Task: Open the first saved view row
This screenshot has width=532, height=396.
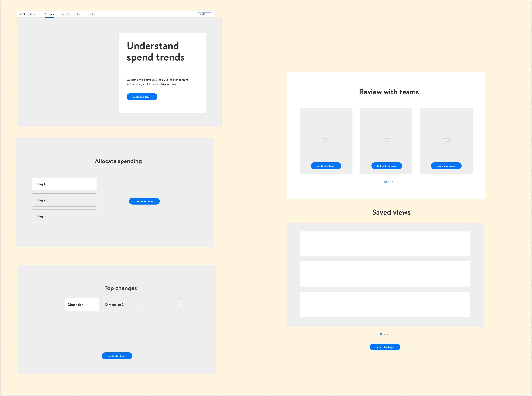Action: [385, 244]
